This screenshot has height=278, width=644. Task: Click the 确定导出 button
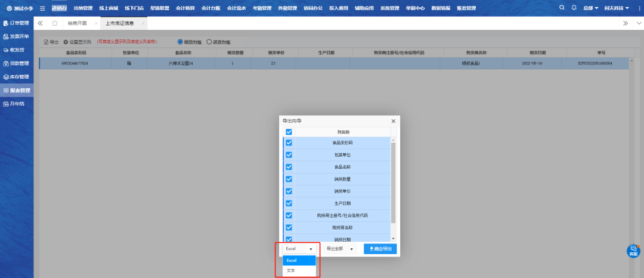point(380,249)
